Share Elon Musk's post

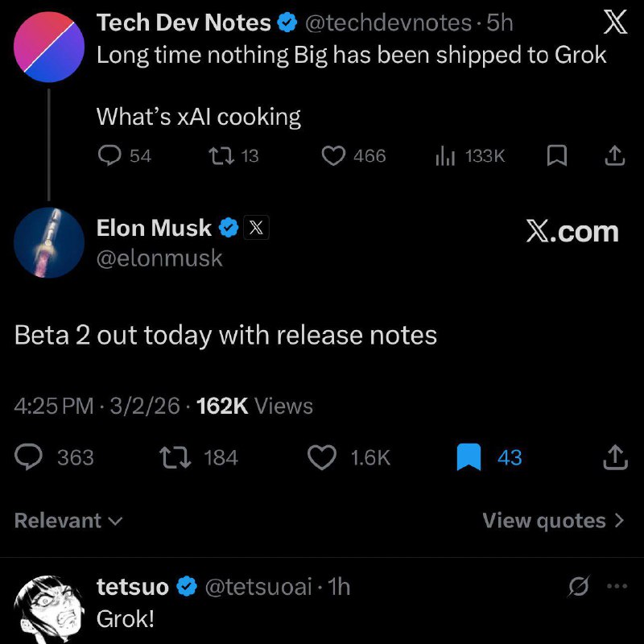[613, 457]
